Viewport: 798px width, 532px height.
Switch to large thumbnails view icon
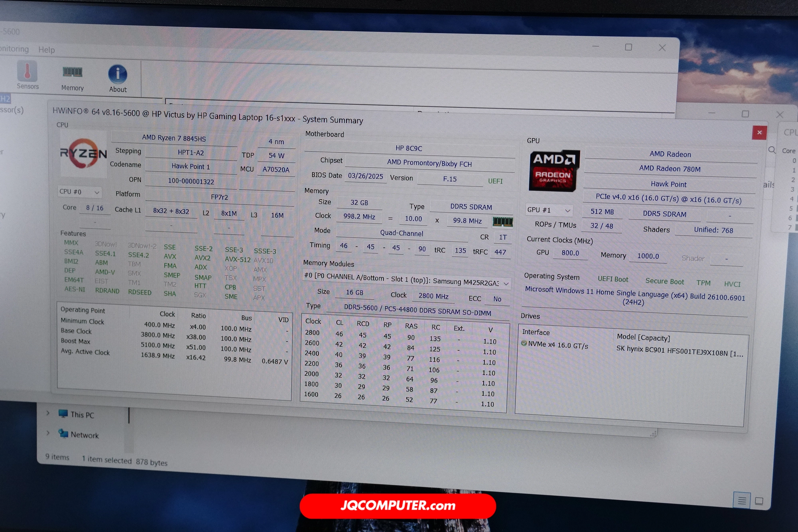(x=759, y=501)
